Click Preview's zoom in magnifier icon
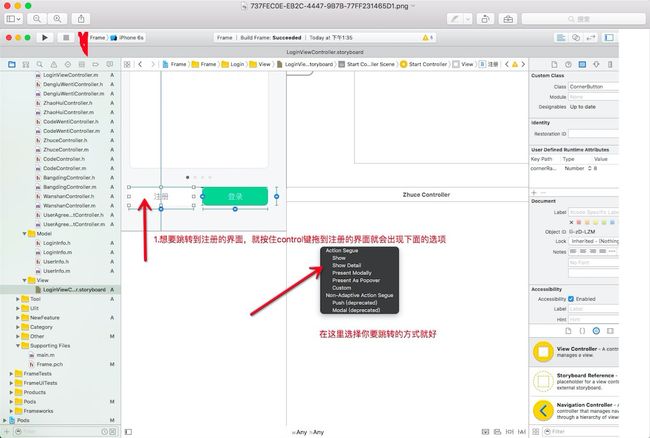Viewport: 650px width, 438px height. 57,19
